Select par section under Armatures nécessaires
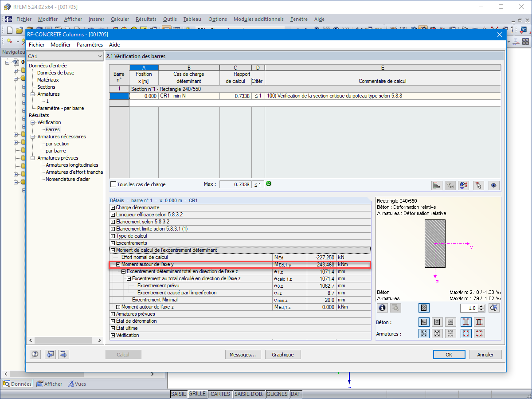Viewport: 532px width, 399px height. coord(58,144)
